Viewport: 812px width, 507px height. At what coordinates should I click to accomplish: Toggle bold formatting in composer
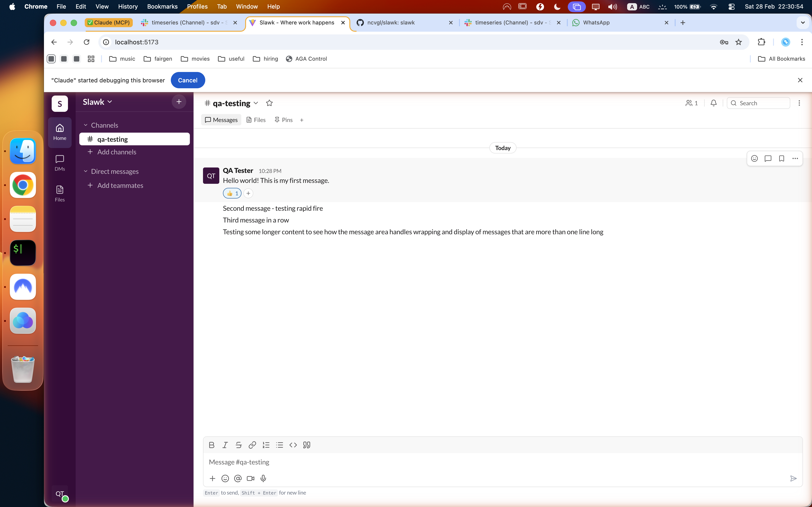pyautogui.click(x=212, y=445)
